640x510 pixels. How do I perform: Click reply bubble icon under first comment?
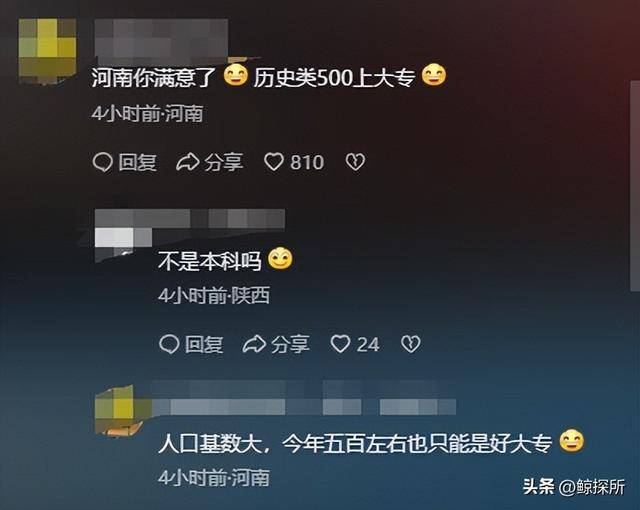point(102,162)
